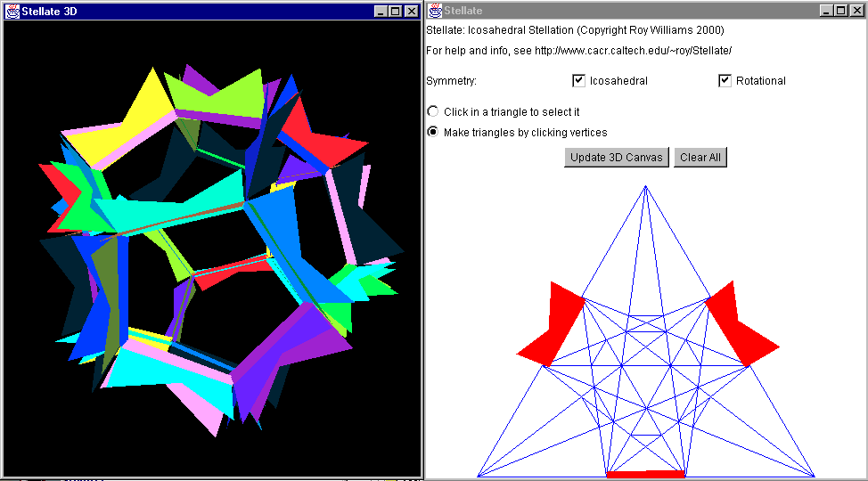
Task: Close the Stellate control window
Action: [x=856, y=11]
